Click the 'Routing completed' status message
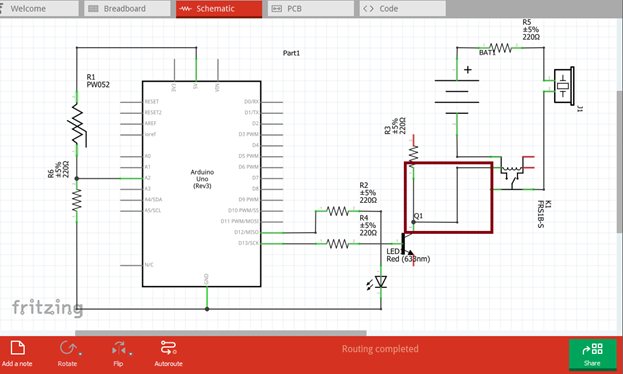 click(380, 349)
